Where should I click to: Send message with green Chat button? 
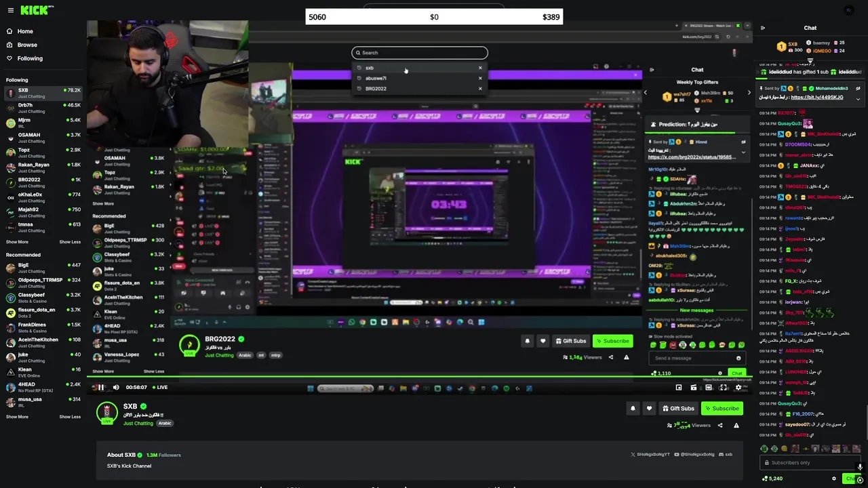851,479
